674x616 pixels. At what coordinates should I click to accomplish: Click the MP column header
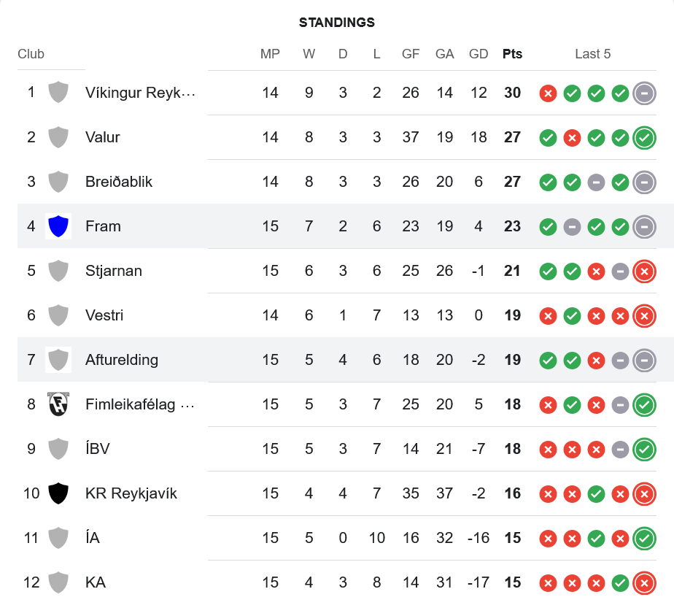(270, 54)
